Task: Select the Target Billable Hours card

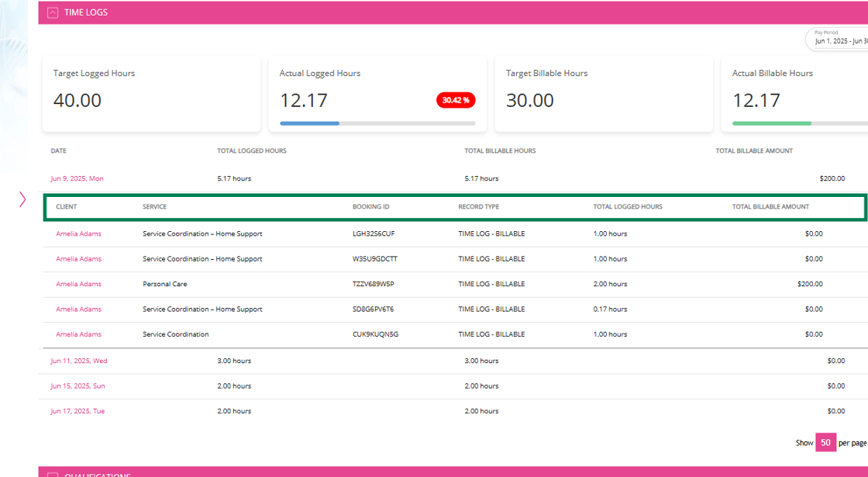Action: click(604, 93)
